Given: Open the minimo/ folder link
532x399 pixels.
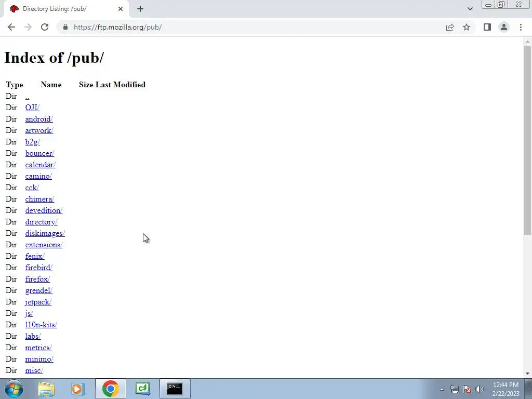Looking at the screenshot, I should [x=39, y=359].
